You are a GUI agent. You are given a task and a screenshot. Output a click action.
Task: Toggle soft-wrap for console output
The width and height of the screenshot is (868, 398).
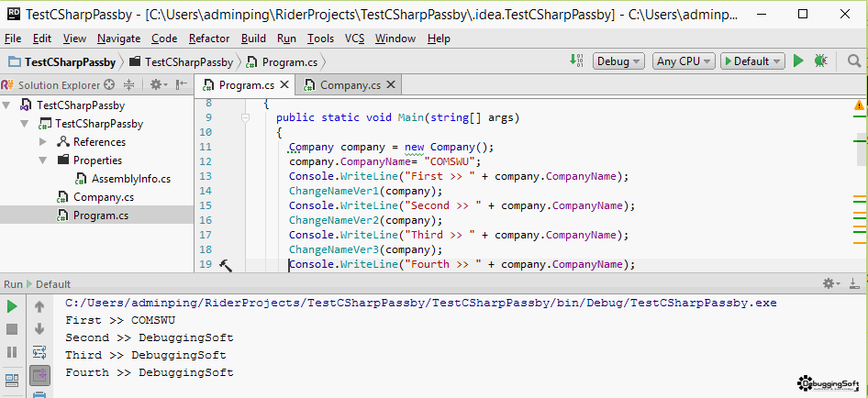(x=39, y=352)
